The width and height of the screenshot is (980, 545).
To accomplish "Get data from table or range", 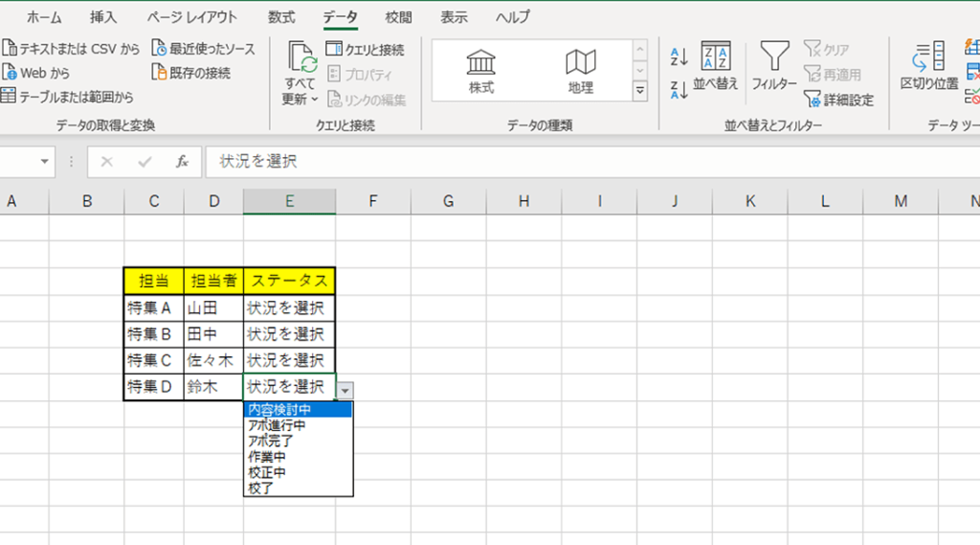I will 68,97.
